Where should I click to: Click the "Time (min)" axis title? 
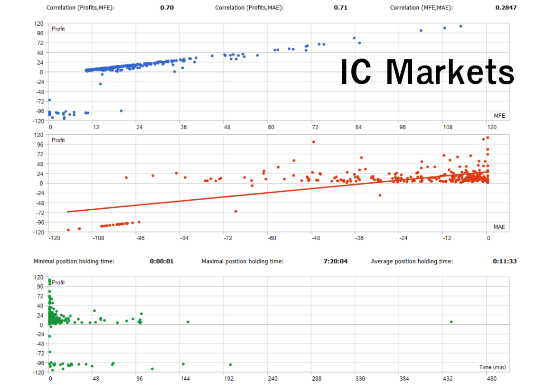point(492,367)
